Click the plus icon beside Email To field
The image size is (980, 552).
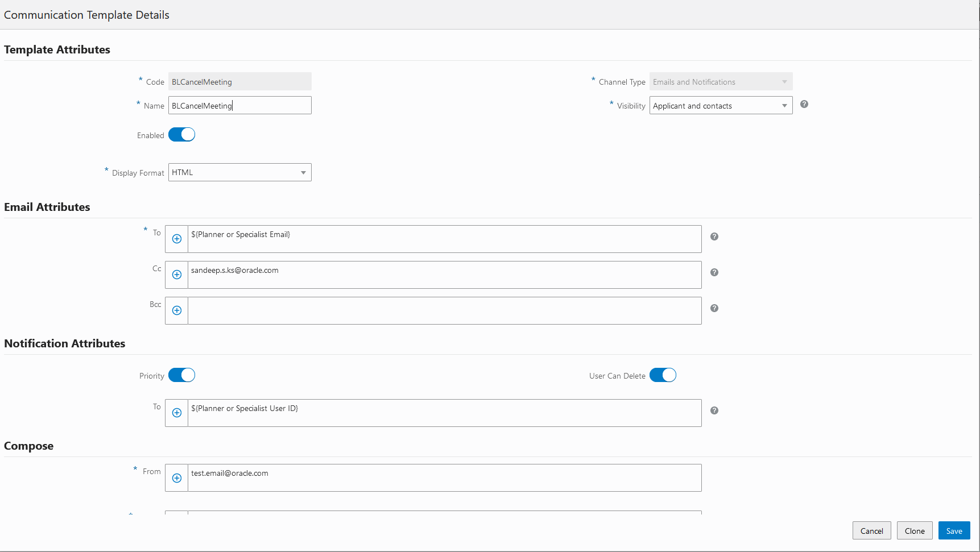click(x=177, y=239)
